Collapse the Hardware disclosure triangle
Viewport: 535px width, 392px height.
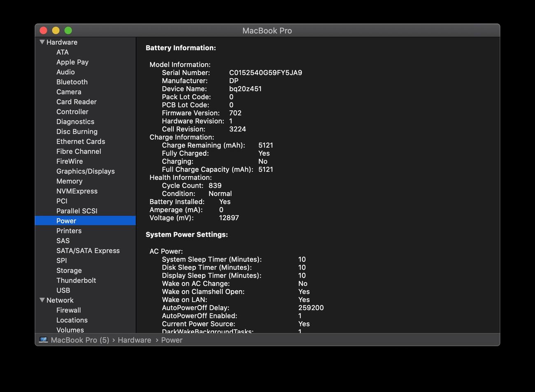tap(42, 42)
